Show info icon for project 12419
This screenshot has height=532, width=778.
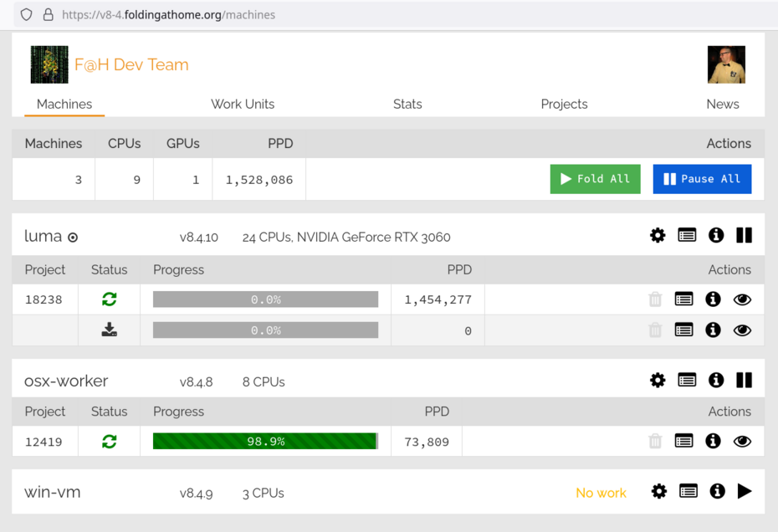pos(713,441)
